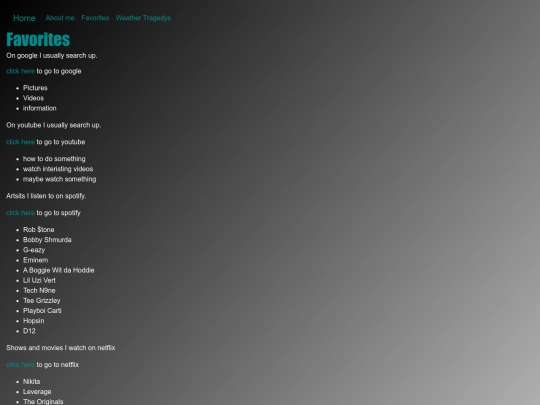Click the Favorites page heading

tap(38, 39)
